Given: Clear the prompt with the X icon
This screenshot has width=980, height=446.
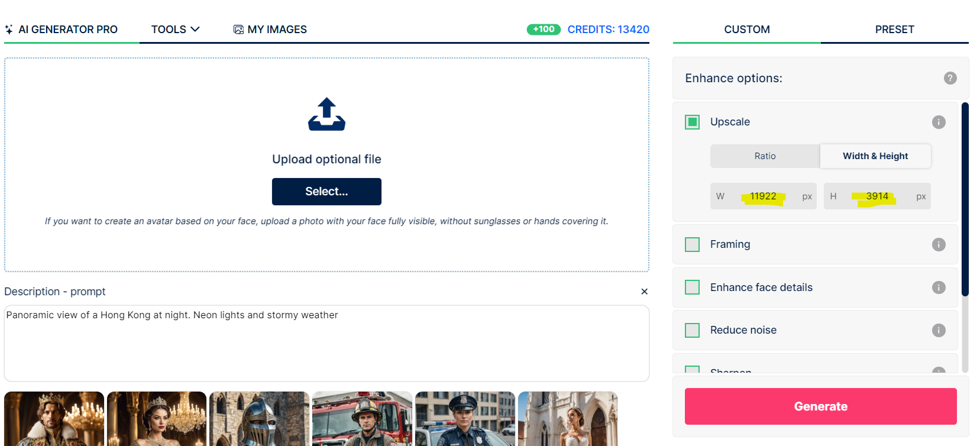Looking at the screenshot, I should pyautogui.click(x=644, y=292).
